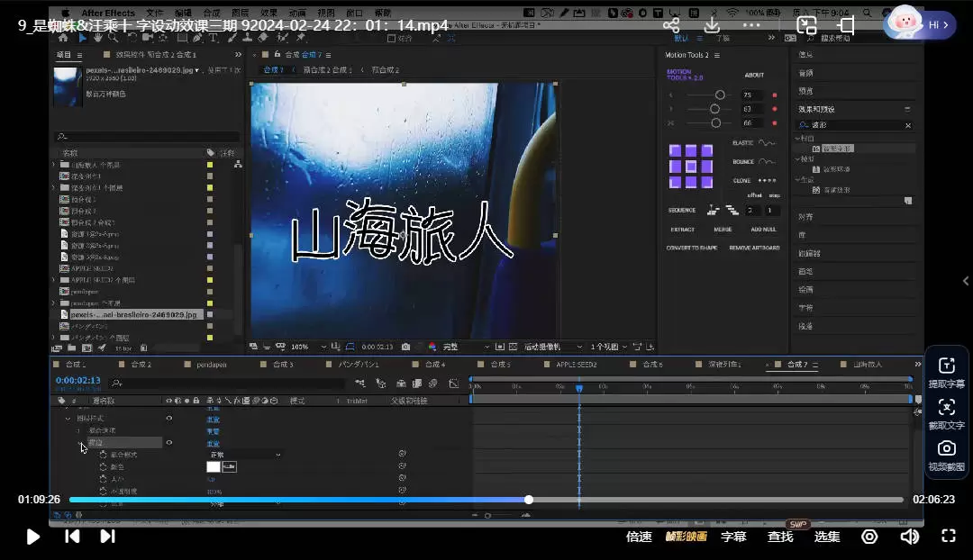This screenshot has width=973, height=560.
Task: Open the 混合模式 dropdown set to 正常
Action: coord(245,456)
